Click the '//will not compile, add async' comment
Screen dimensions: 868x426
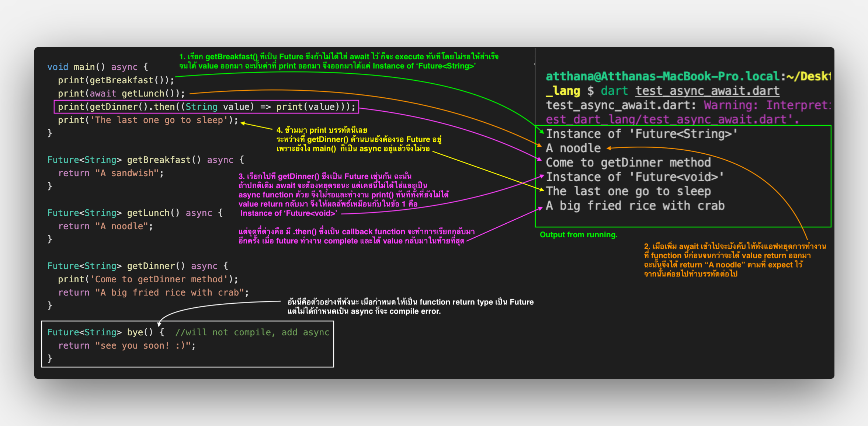[x=252, y=332]
